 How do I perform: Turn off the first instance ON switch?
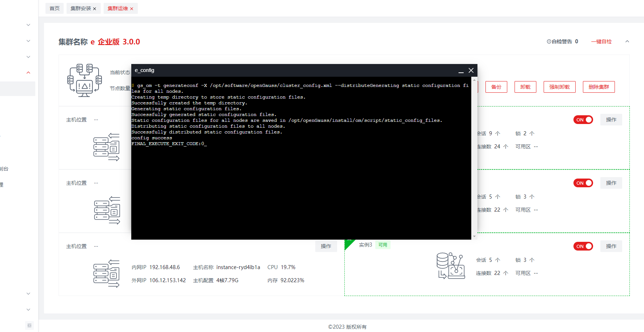(583, 120)
